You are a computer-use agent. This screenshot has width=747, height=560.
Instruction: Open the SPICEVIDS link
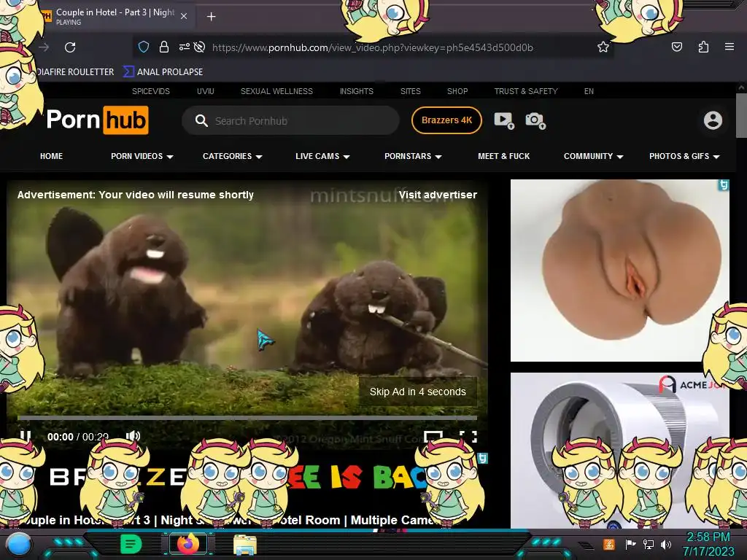click(150, 91)
